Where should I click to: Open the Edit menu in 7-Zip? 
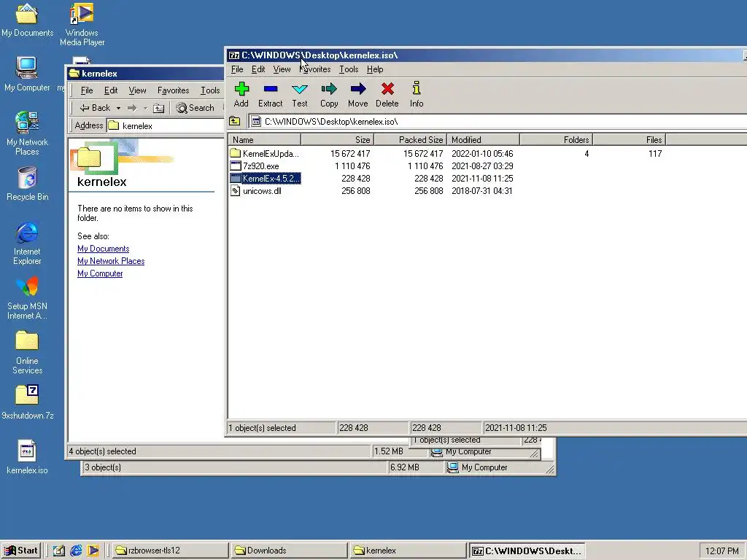(x=258, y=69)
